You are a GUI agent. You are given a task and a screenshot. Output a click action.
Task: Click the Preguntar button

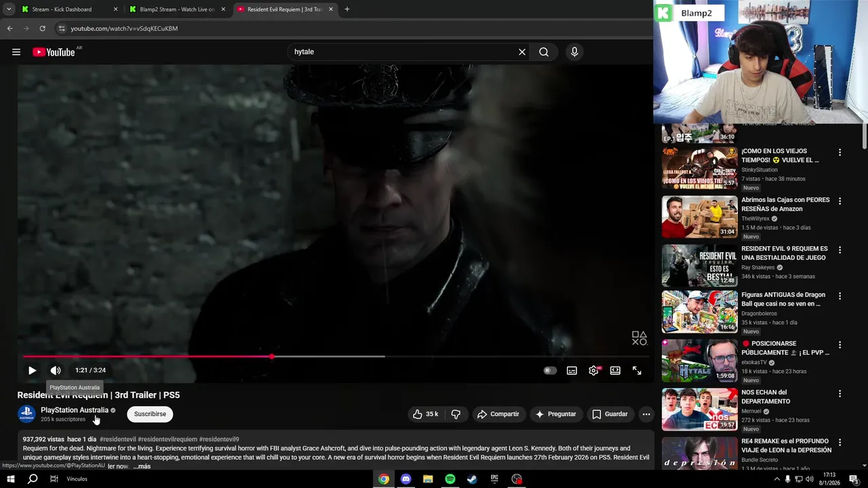point(555,414)
